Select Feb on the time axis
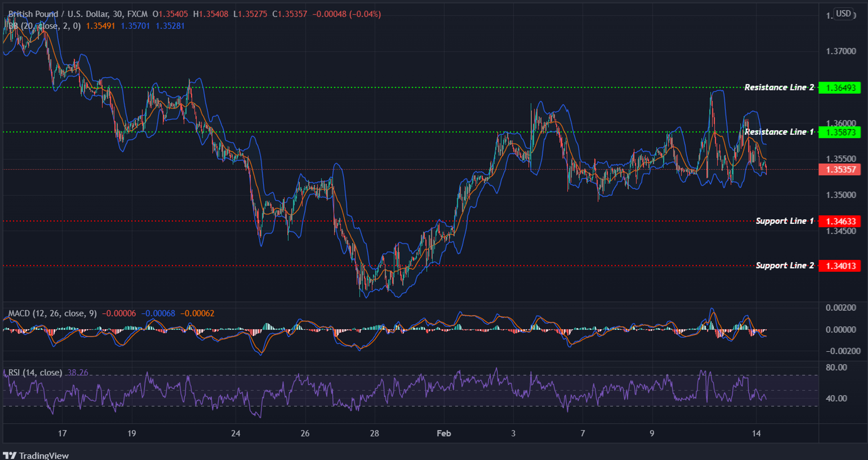This screenshot has height=460, width=868. [443, 433]
